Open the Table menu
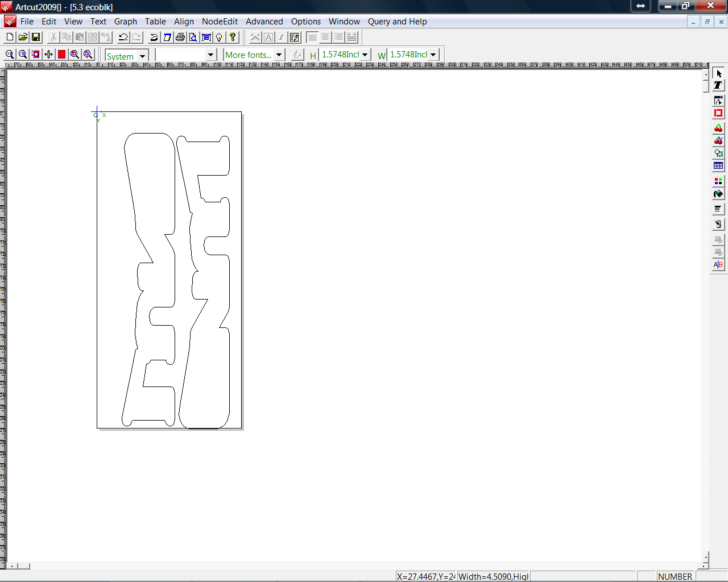The height and width of the screenshot is (582, 728). point(155,22)
